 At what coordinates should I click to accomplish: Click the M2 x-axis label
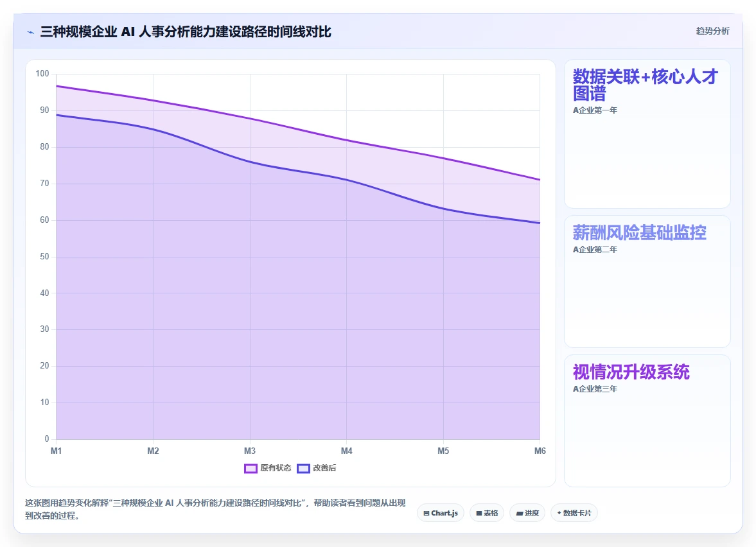click(153, 451)
